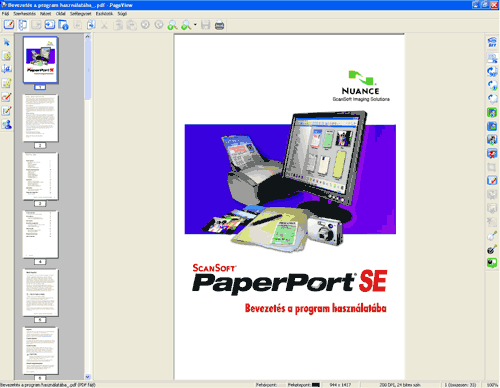Select the red-eye removal tool icon
Viewport: 500px width, 388px height.
tap(492, 154)
